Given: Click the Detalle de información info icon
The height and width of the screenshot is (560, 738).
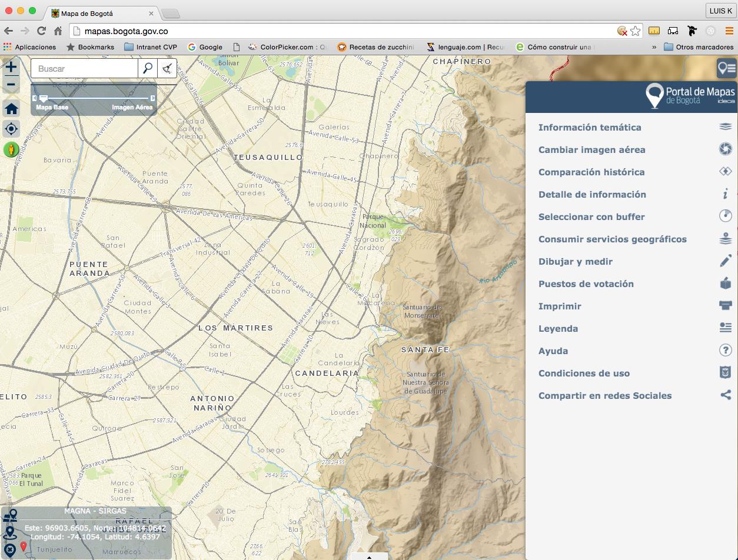Looking at the screenshot, I should pos(726,194).
